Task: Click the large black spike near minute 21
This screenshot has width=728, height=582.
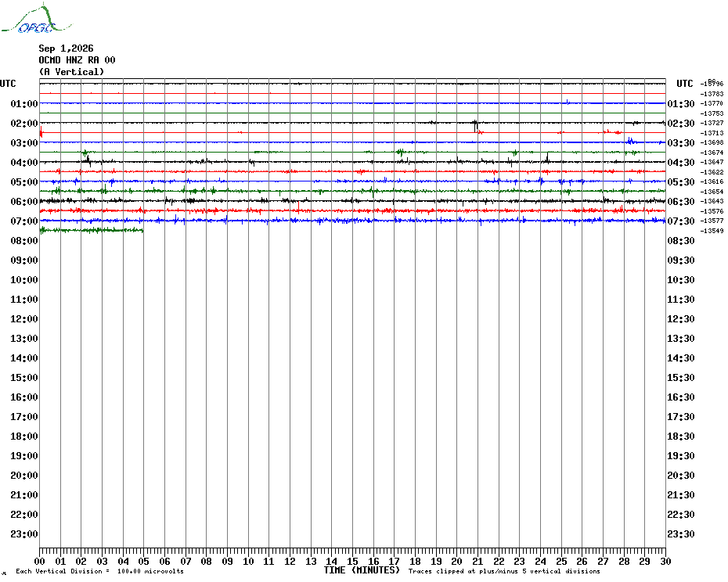Action: [x=475, y=125]
